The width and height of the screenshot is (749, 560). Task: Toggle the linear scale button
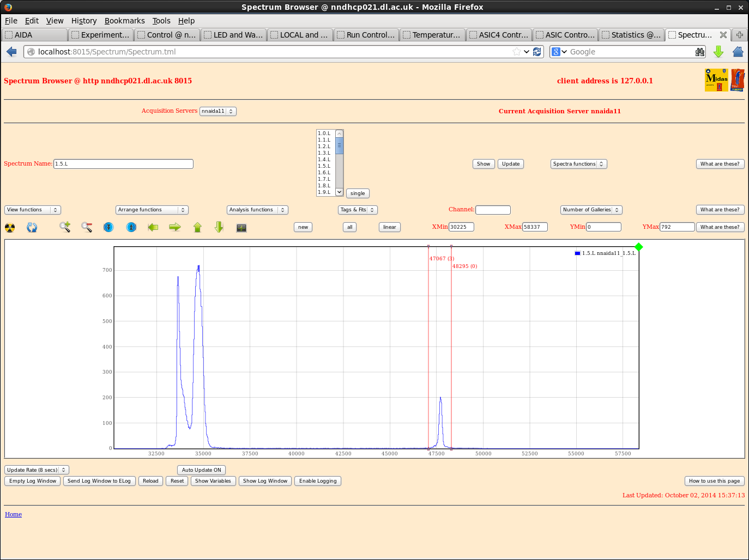[x=389, y=227]
